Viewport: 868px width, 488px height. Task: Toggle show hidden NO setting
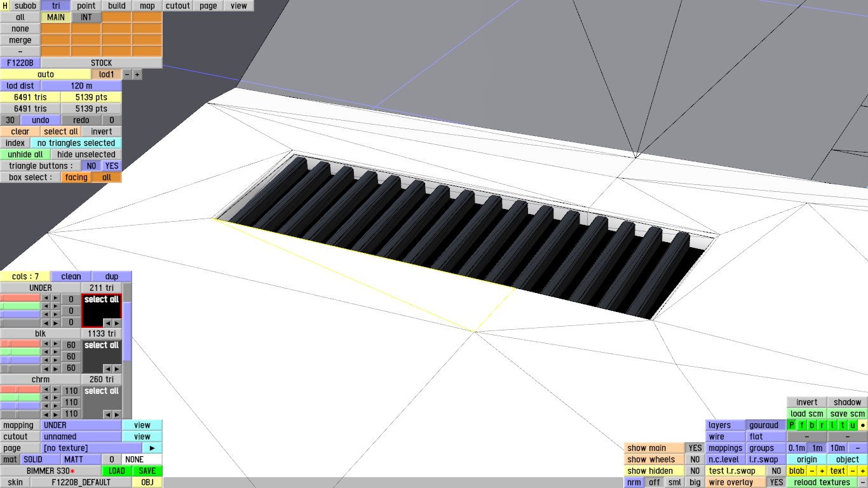tap(695, 471)
